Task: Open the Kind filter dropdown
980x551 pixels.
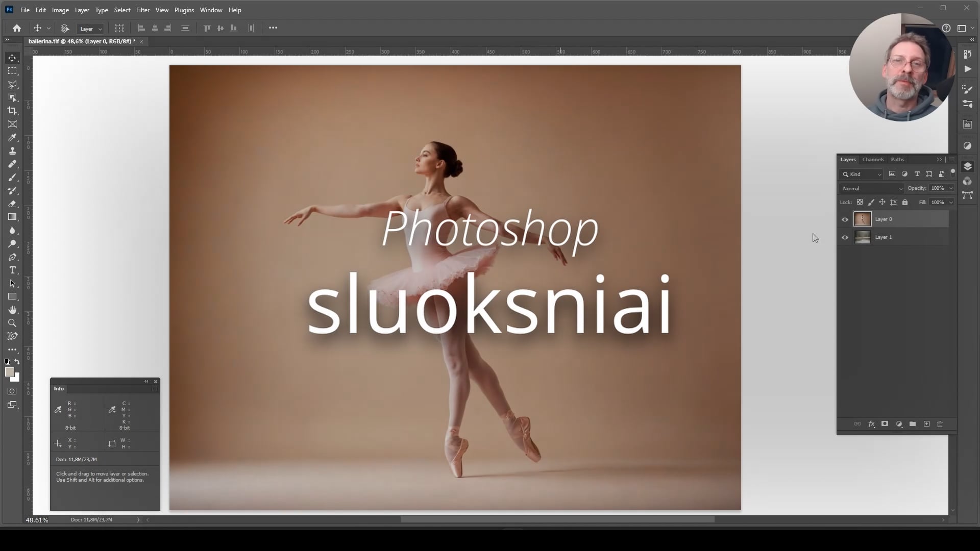Action: point(862,174)
